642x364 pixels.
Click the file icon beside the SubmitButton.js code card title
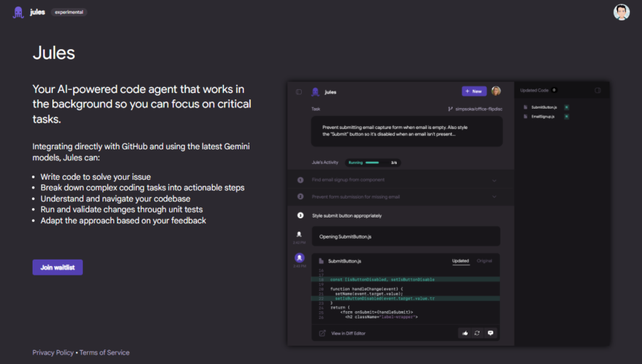321,261
